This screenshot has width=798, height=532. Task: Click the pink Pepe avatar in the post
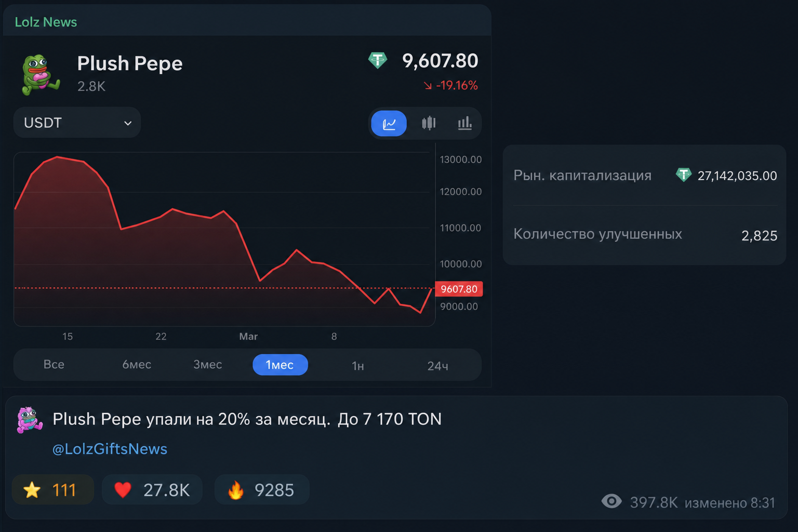(30, 420)
